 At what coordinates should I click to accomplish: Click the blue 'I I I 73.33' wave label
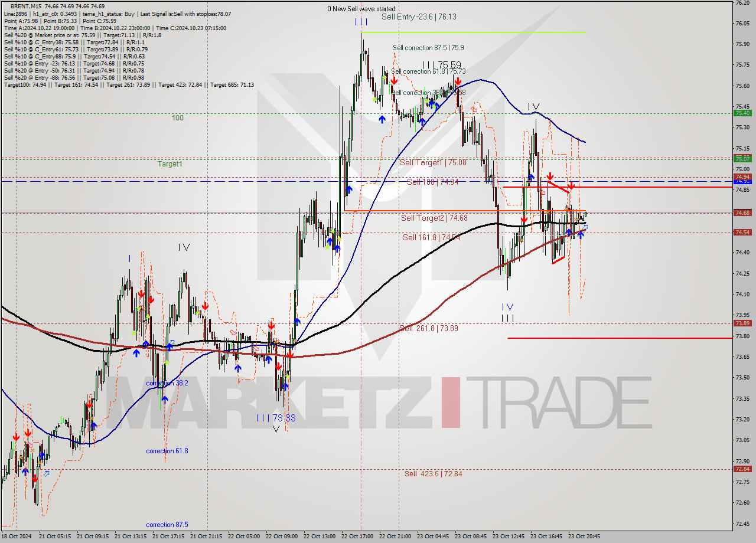coord(276,418)
